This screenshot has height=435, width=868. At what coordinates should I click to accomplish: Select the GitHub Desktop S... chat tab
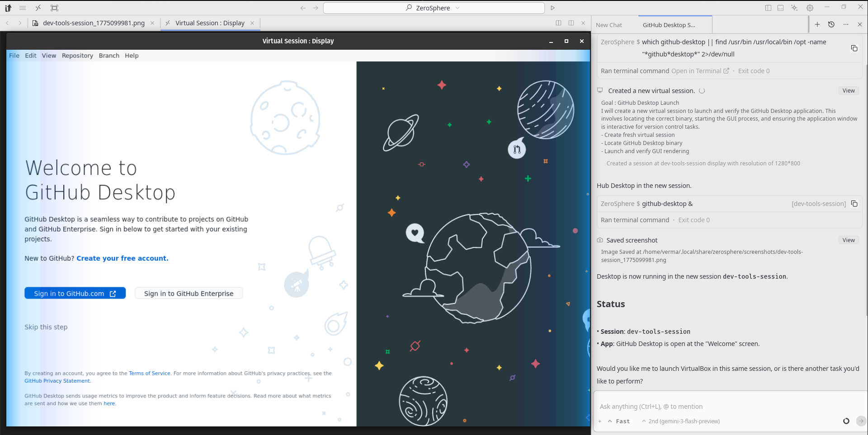(x=669, y=25)
